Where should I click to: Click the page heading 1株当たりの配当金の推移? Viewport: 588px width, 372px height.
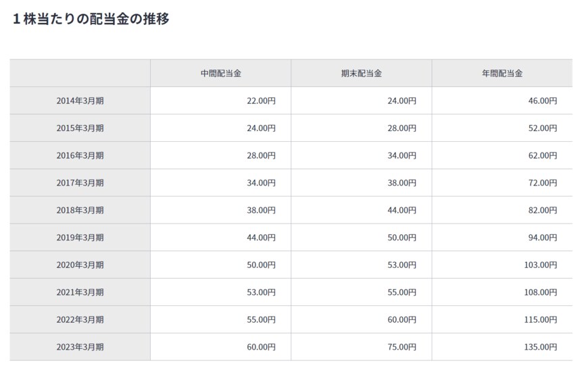pyautogui.click(x=91, y=19)
